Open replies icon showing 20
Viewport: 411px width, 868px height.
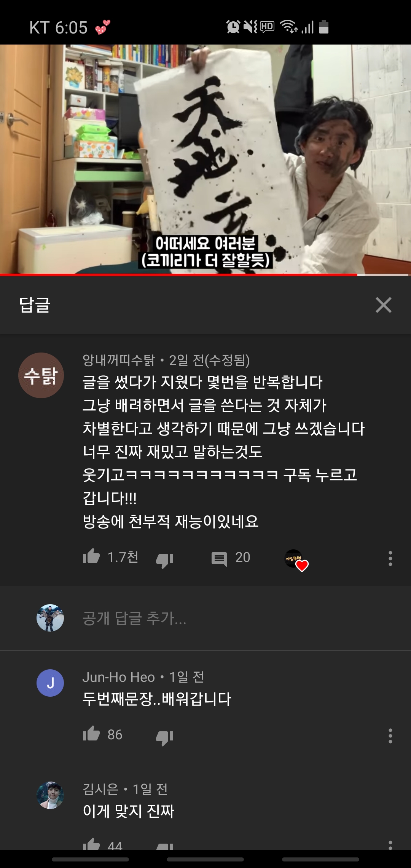pyautogui.click(x=219, y=558)
